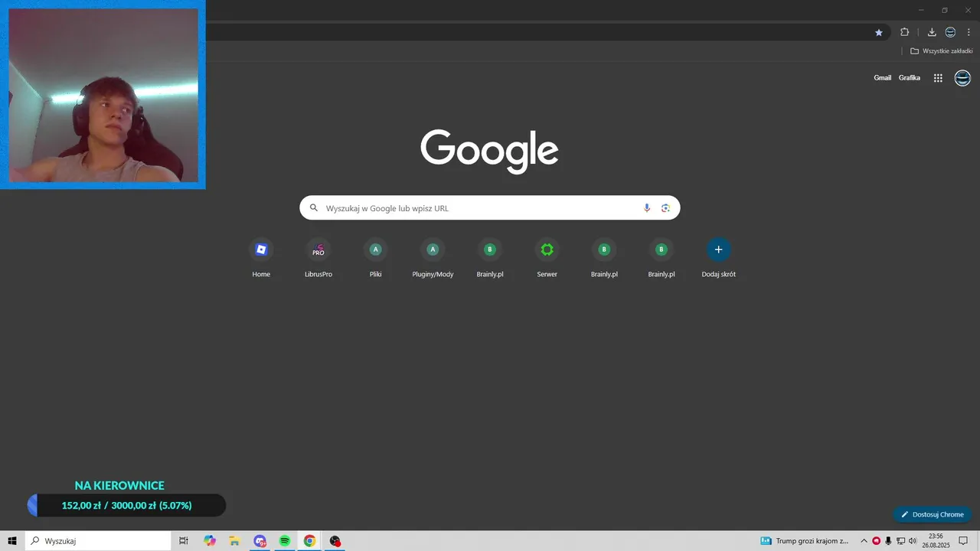This screenshot has height=551, width=980.
Task: Switch to OBS Studio on the taskbar
Action: point(335,541)
